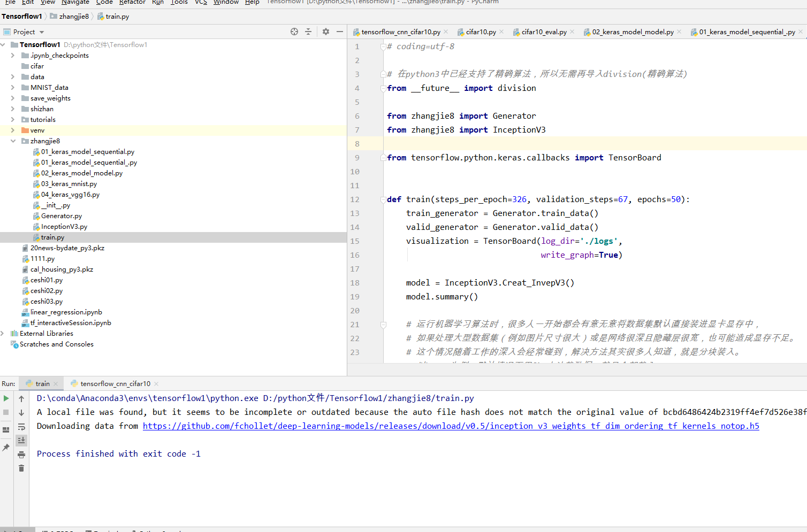Collapse the Tensorflow1 root folder
Image resolution: width=807 pixels, height=532 pixels.
point(4,45)
